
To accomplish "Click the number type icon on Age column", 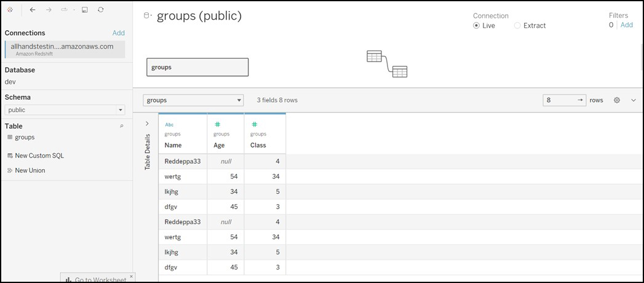I will pyautogui.click(x=217, y=124).
